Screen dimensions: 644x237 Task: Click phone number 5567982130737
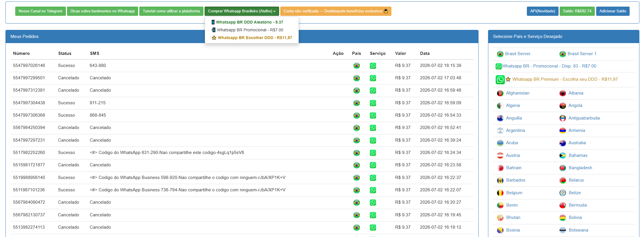pyautogui.click(x=29, y=215)
